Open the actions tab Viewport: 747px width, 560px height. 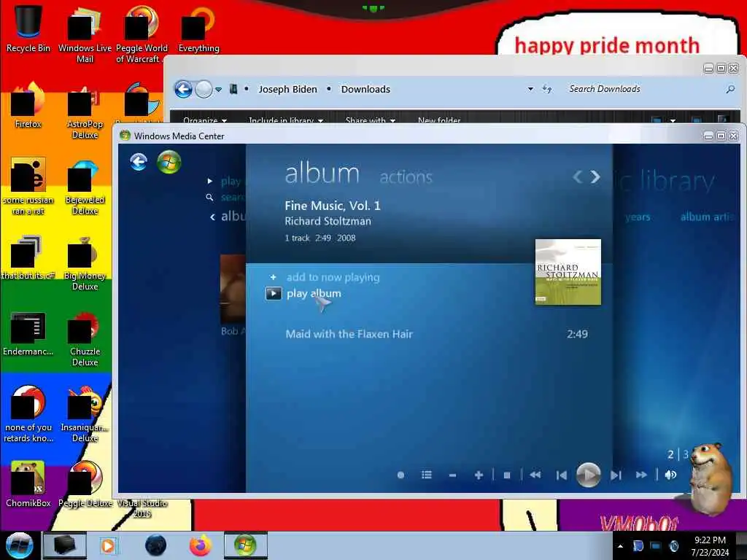coord(406,177)
